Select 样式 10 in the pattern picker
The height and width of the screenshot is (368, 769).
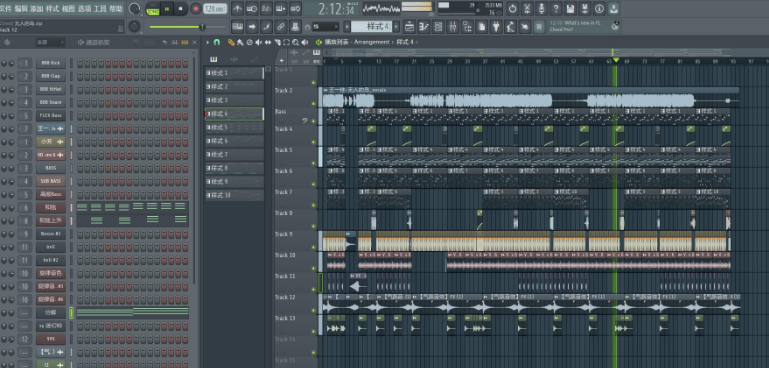point(234,195)
